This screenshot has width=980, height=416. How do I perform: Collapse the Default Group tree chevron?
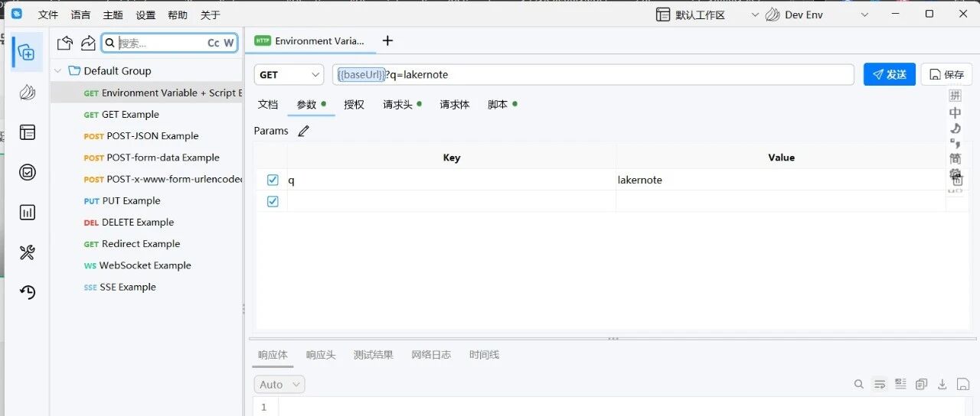(x=58, y=70)
